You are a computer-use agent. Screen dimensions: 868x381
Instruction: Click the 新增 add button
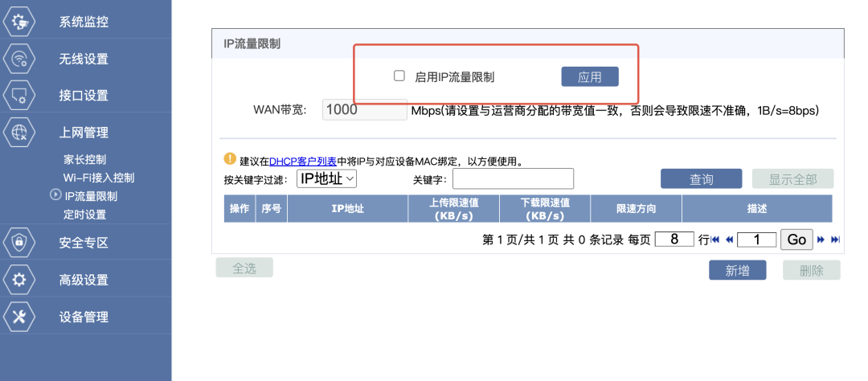coord(737,271)
